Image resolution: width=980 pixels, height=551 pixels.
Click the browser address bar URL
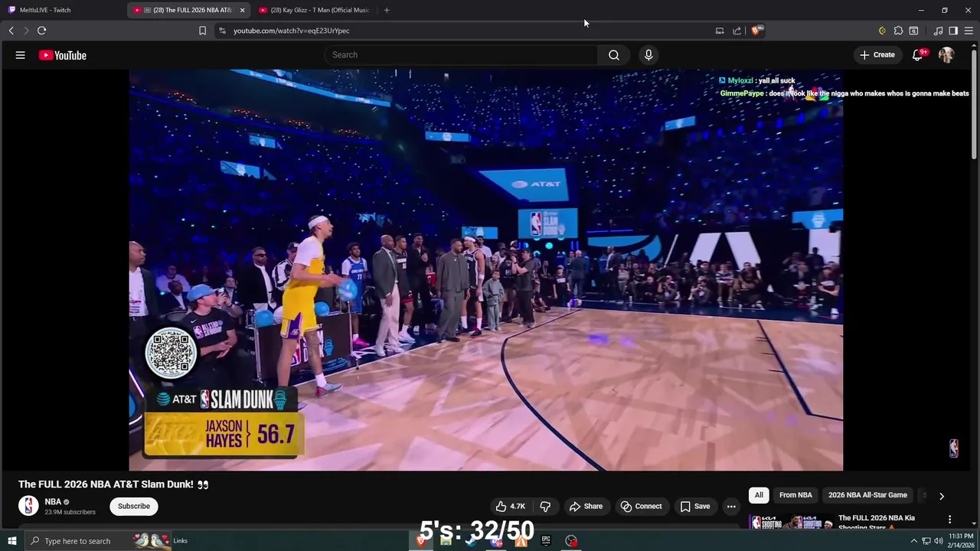pos(291,31)
